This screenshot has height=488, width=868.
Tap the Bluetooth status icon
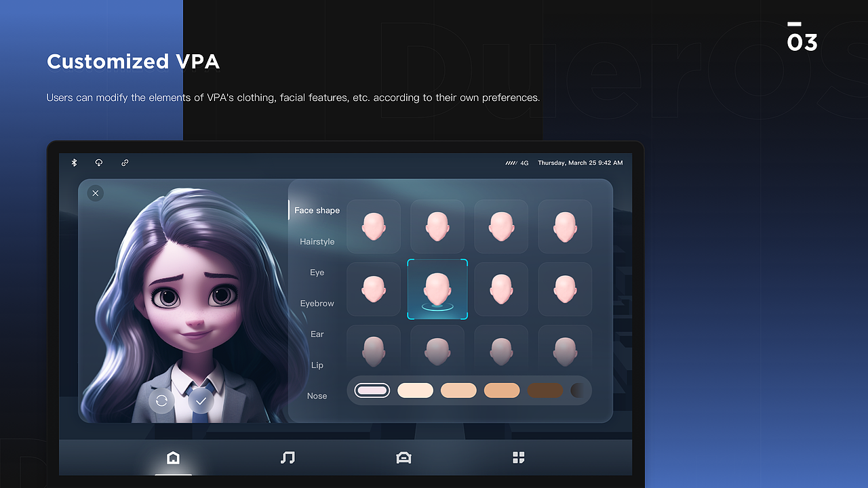[x=75, y=163]
